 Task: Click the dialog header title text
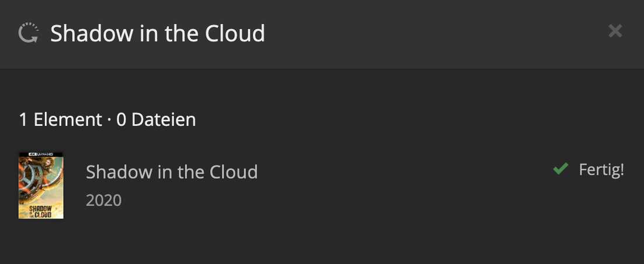(x=157, y=33)
